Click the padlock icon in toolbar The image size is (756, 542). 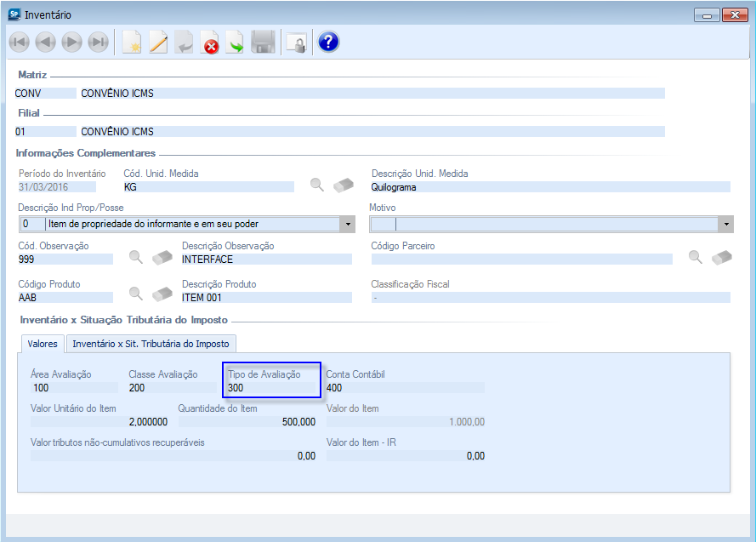pyautogui.click(x=296, y=43)
